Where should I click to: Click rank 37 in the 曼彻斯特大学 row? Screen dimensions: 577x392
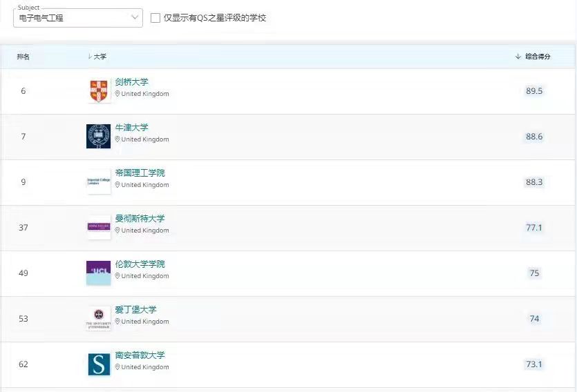(x=23, y=228)
